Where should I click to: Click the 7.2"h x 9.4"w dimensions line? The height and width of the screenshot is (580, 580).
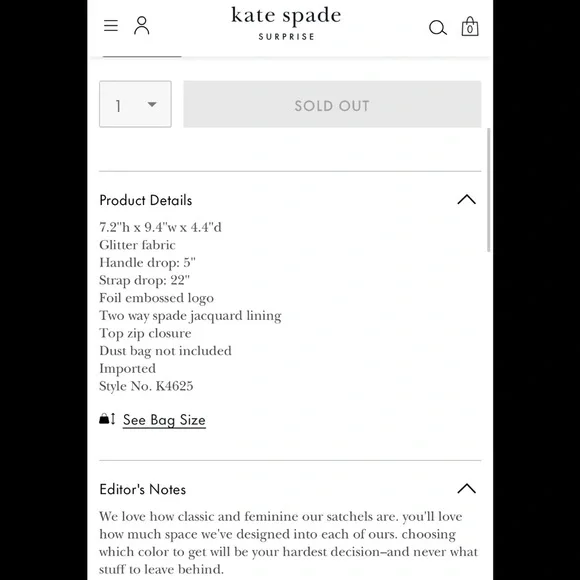pyautogui.click(x=160, y=227)
